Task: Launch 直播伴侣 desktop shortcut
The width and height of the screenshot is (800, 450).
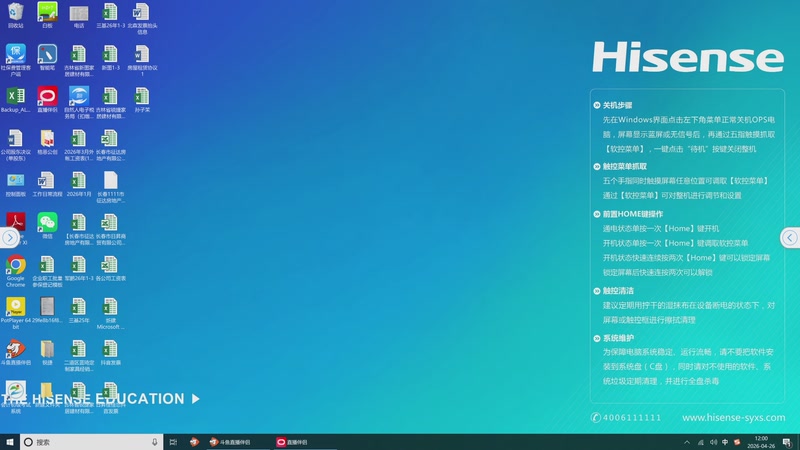Action: pyautogui.click(x=47, y=99)
